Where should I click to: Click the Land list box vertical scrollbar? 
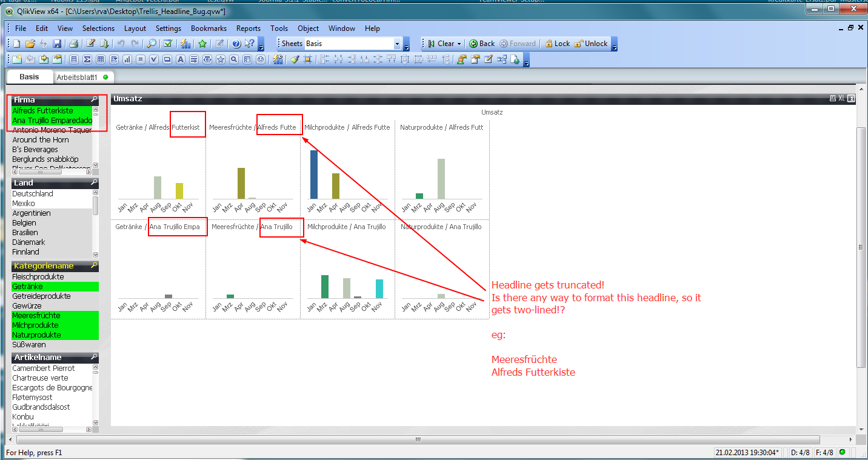coord(95,224)
